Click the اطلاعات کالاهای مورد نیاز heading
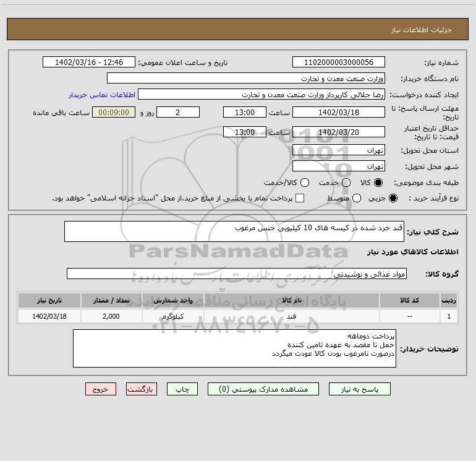476x461 pixels. click(x=412, y=252)
